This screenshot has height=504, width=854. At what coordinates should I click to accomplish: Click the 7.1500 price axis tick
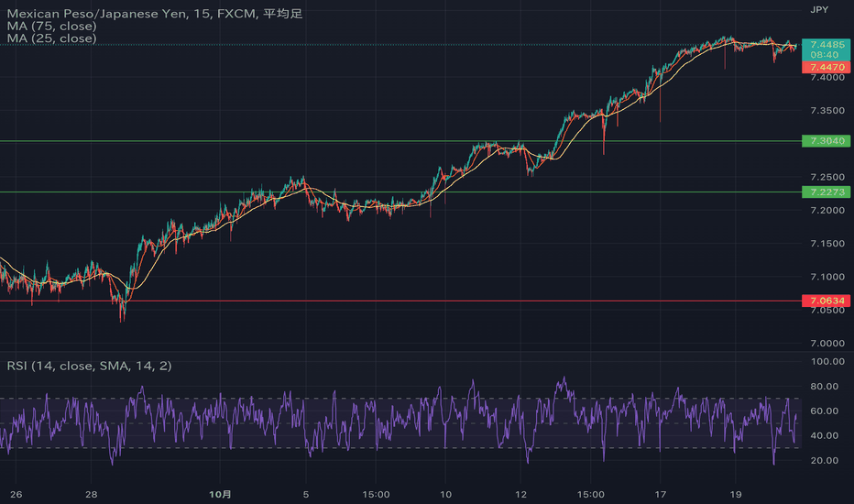827,244
